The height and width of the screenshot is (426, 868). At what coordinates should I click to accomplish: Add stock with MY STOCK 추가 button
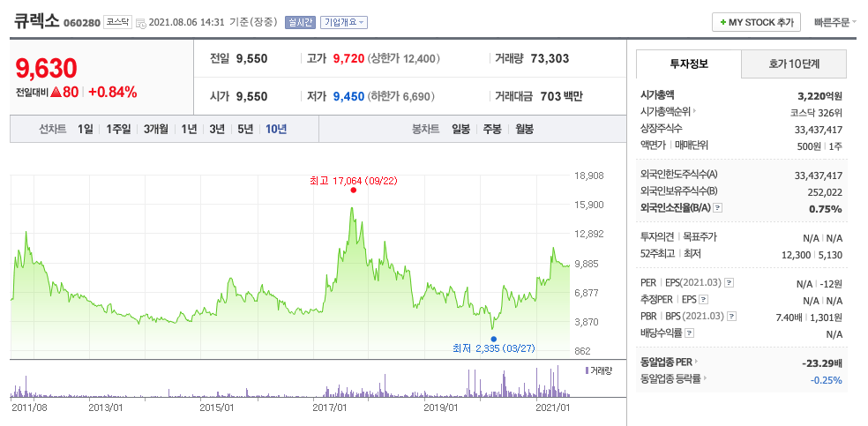pyautogui.click(x=756, y=23)
